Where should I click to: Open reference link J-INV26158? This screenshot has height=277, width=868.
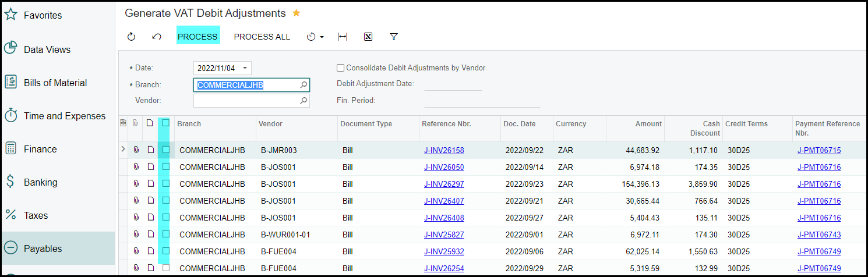(444, 150)
